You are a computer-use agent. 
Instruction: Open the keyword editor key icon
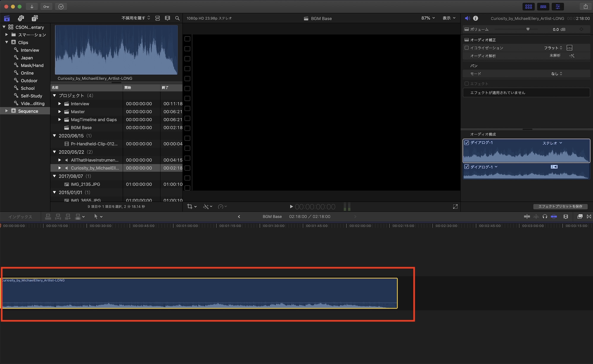46,7
